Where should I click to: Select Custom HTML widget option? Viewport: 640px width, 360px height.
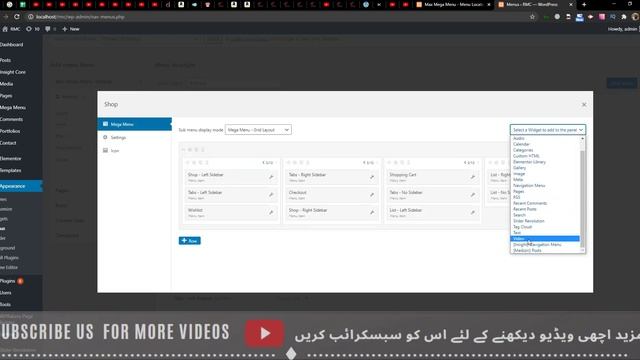click(526, 156)
